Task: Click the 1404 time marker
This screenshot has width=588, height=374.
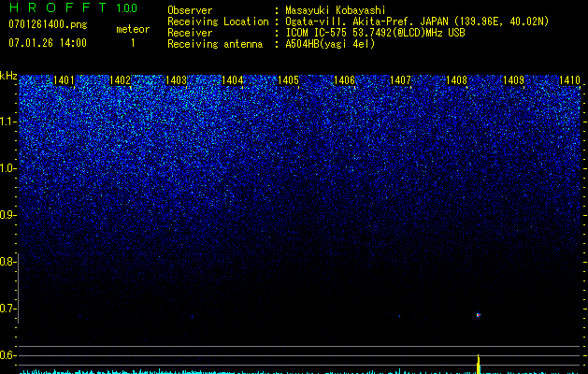Action: (x=232, y=80)
